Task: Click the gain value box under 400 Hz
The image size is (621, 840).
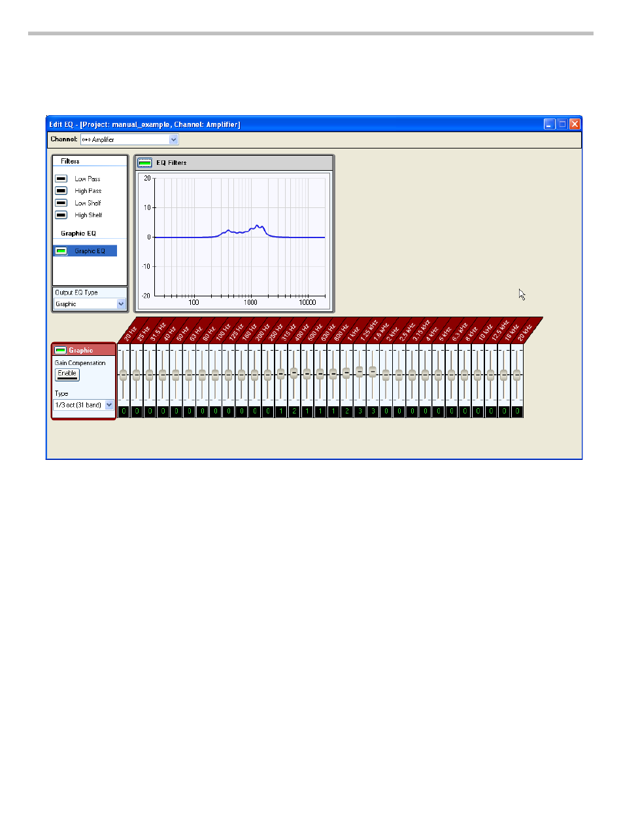Action: tap(294, 411)
